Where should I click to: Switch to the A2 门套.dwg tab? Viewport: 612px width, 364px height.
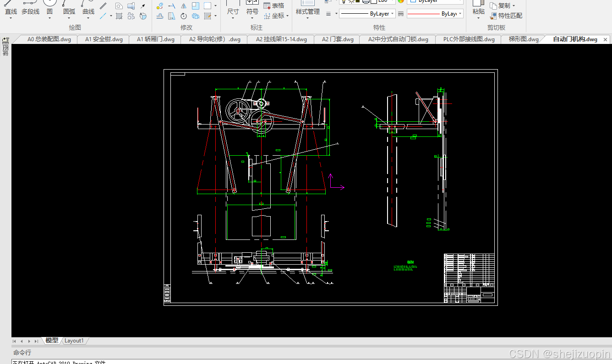coord(338,39)
